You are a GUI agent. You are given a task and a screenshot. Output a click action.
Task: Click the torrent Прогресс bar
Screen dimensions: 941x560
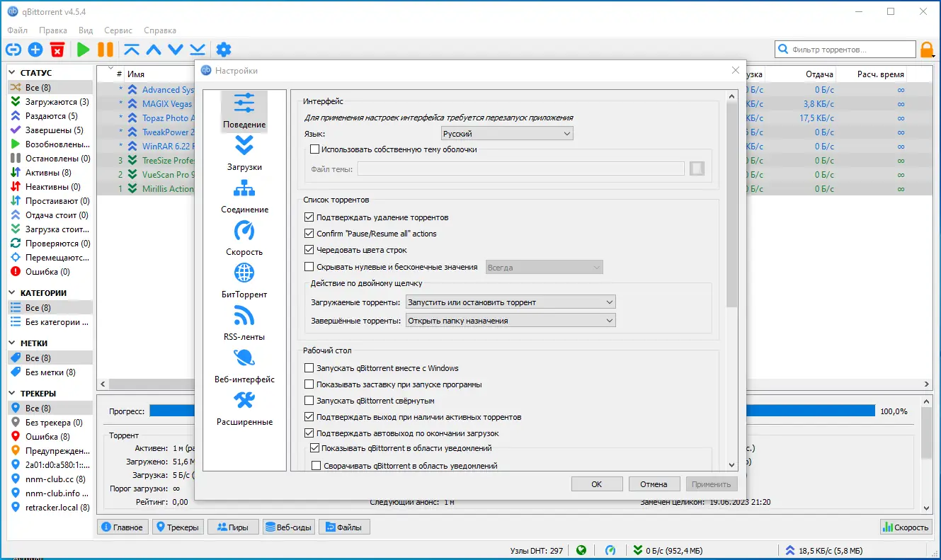(513, 411)
